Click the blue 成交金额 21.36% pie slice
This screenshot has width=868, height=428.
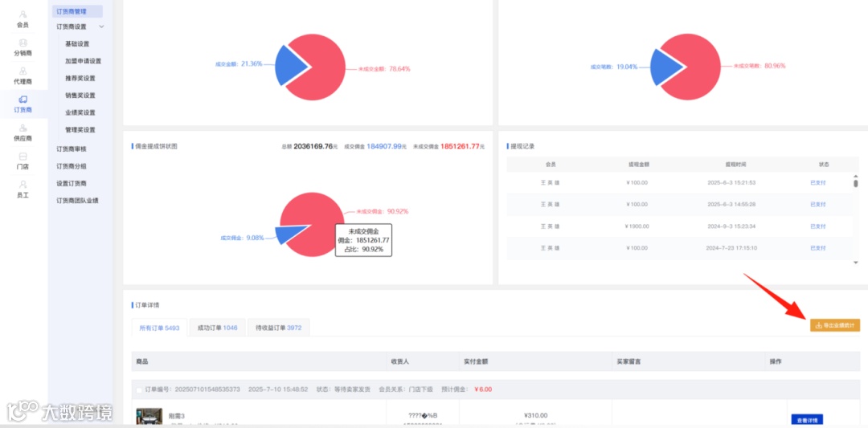click(289, 65)
